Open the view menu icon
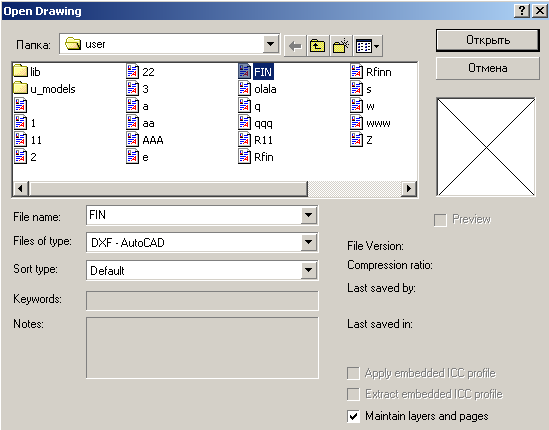Image resolution: width=549 pixels, height=430 pixels. coord(368,46)
